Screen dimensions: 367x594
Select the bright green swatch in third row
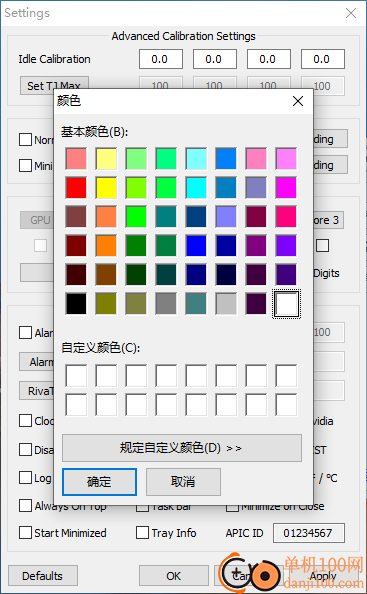tap(136, 217)
